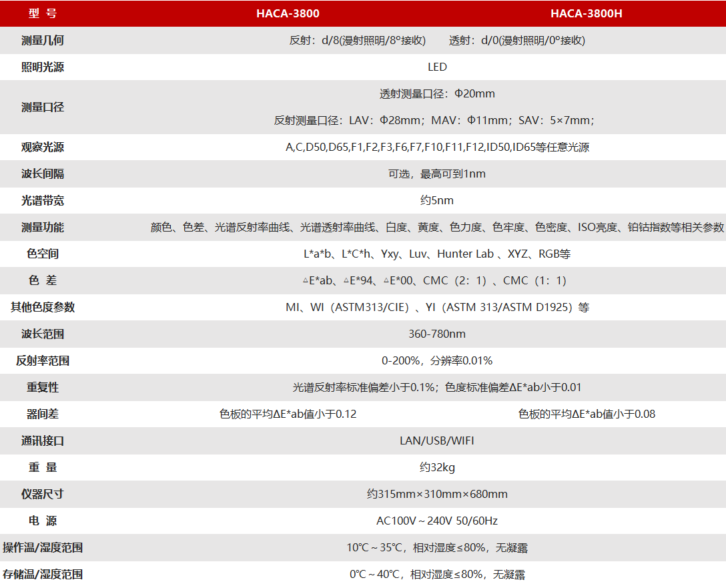
Task: Click the 器间差 row label
Action: point(43,414)
